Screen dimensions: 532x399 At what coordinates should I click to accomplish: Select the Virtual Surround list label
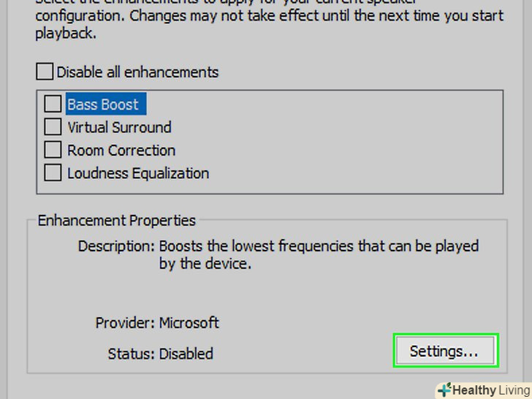pos(119,127)
